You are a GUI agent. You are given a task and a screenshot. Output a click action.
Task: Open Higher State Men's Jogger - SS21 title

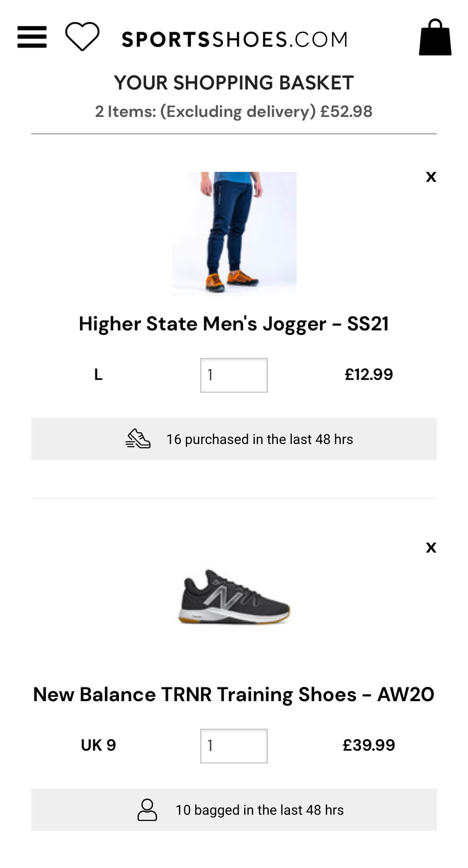click(x=234, y=324)
